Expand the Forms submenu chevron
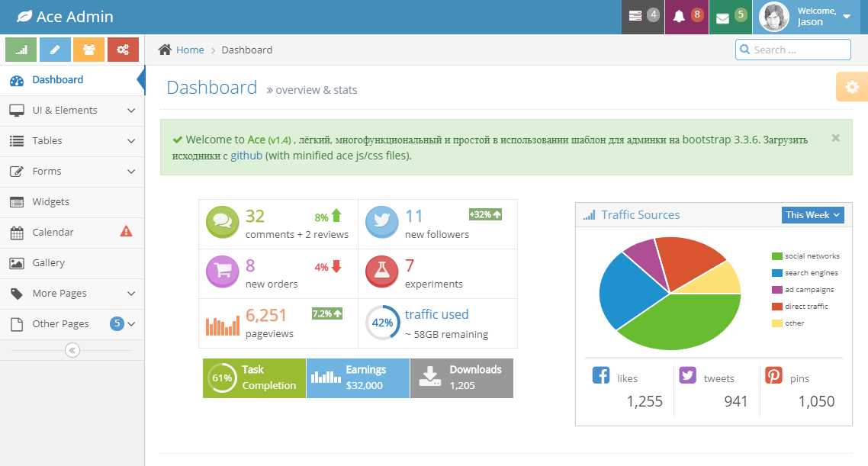868x466 pixels. coord(131,172)
